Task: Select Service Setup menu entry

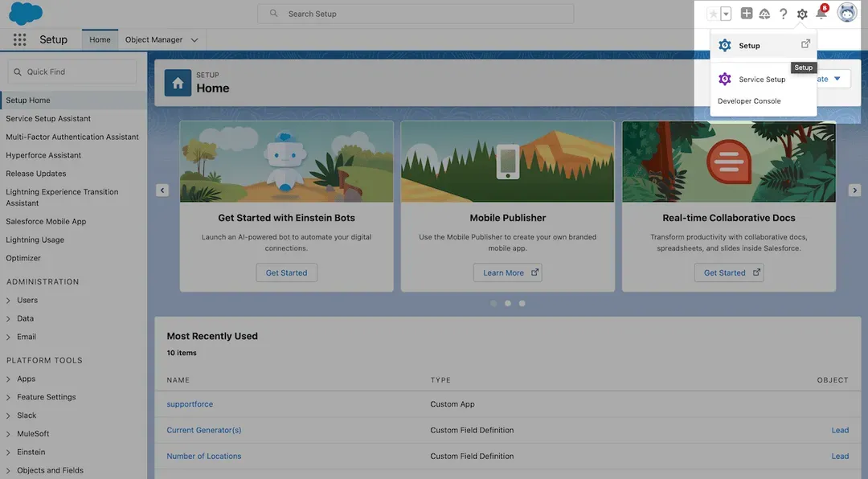Action: [x=764, y=80]
